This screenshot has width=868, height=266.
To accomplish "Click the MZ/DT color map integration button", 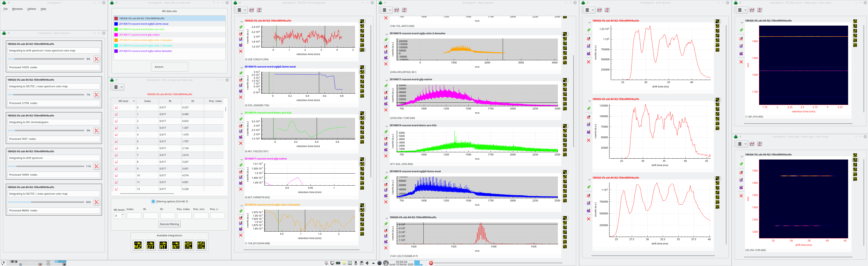I will 201,245.
